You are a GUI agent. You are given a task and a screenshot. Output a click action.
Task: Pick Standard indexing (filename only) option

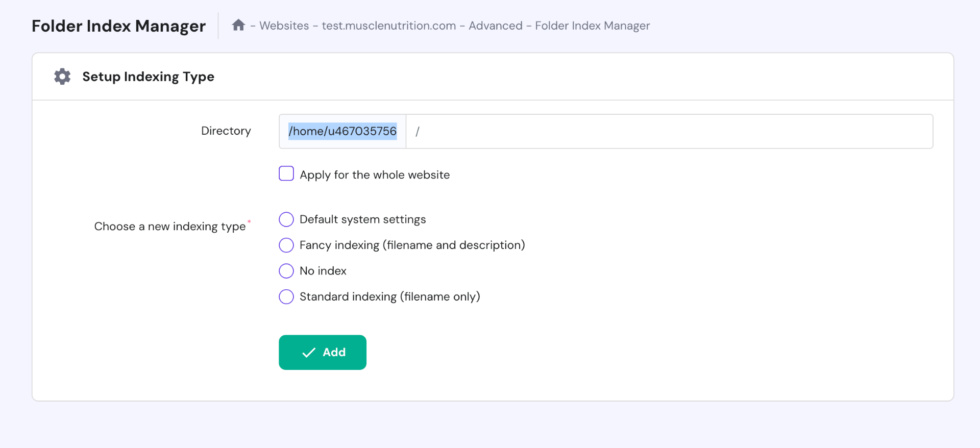(x=286, y=297)
